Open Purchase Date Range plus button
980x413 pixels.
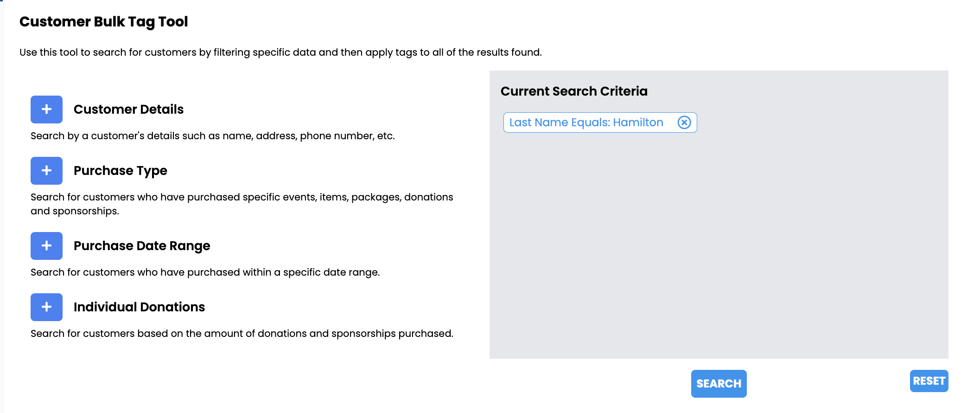tap(46, 246)
